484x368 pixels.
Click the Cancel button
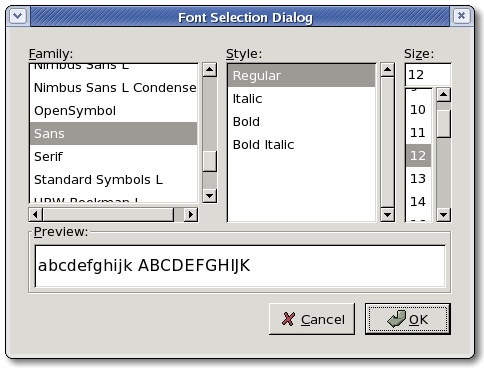point(312,319)
